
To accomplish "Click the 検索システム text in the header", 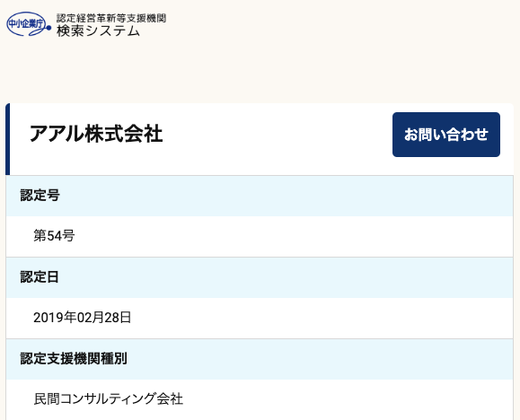I will coord(98,31).
